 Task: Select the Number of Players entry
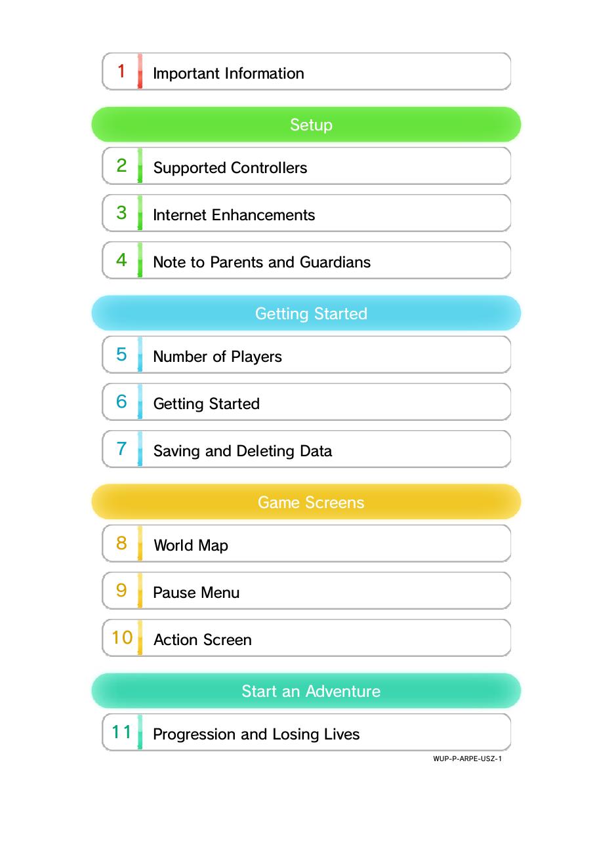pos(306,355)
